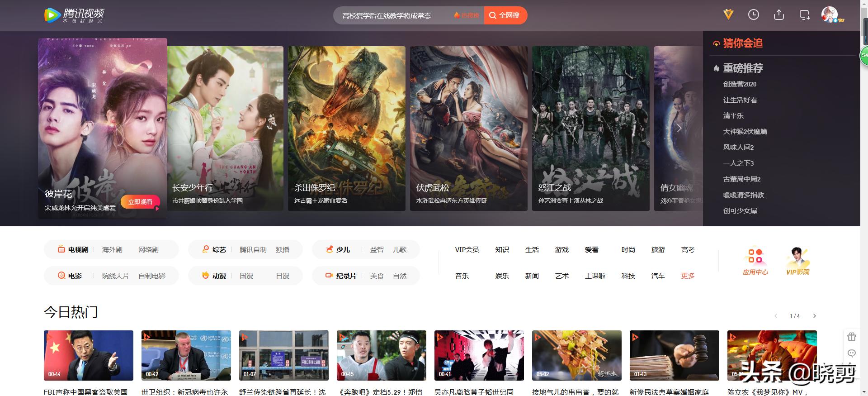The height and width of the screenshot is (396, 868).
Task: Play the FBI声称 news video thumbnail
Action: [x=89, y=355]
